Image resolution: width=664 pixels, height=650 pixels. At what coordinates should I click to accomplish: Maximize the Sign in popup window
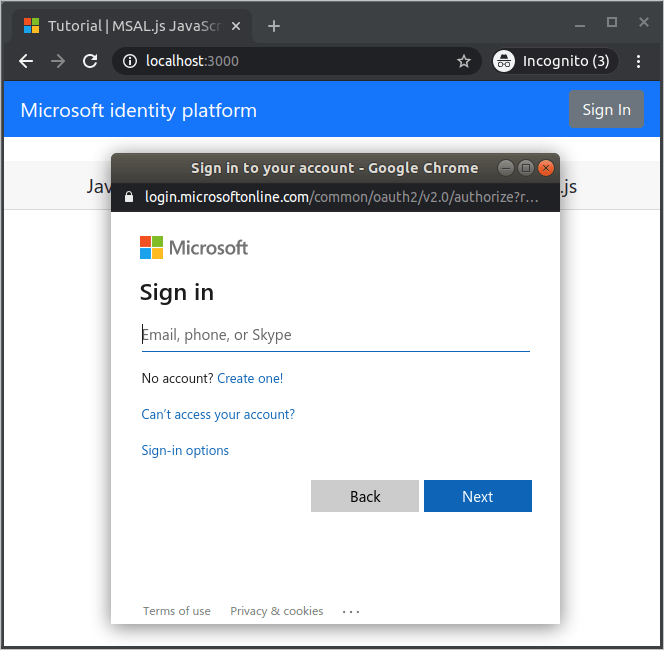pos(526,168)
